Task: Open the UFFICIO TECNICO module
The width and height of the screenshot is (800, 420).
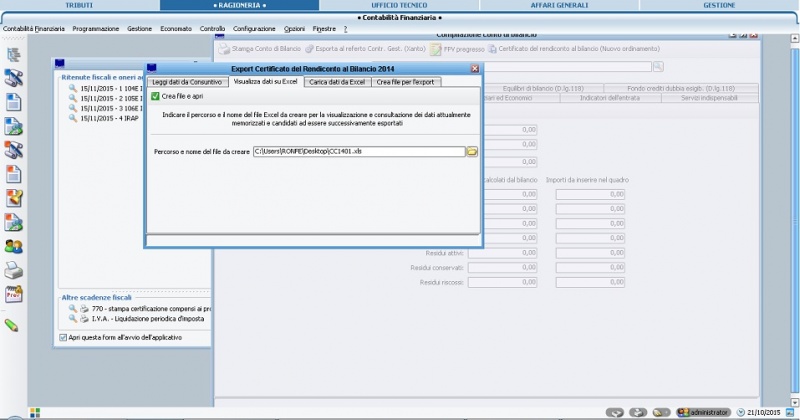Action: click(x=399, y=5)
